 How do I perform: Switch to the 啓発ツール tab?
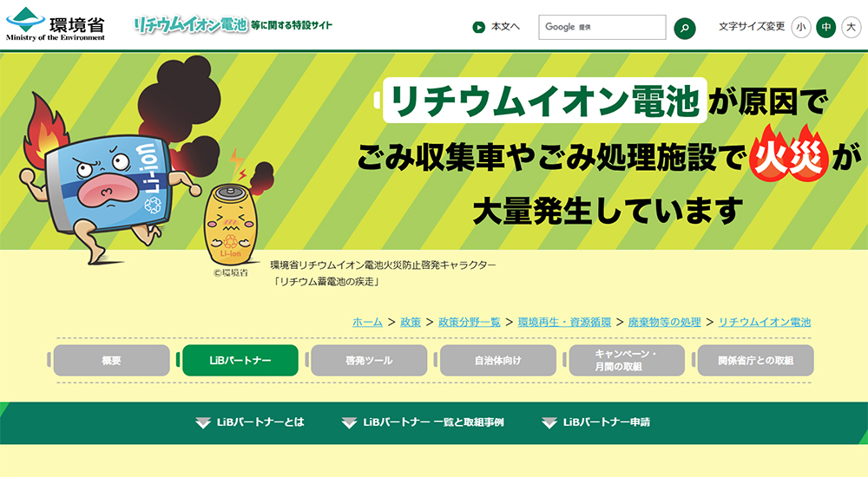tap(369, 360)
